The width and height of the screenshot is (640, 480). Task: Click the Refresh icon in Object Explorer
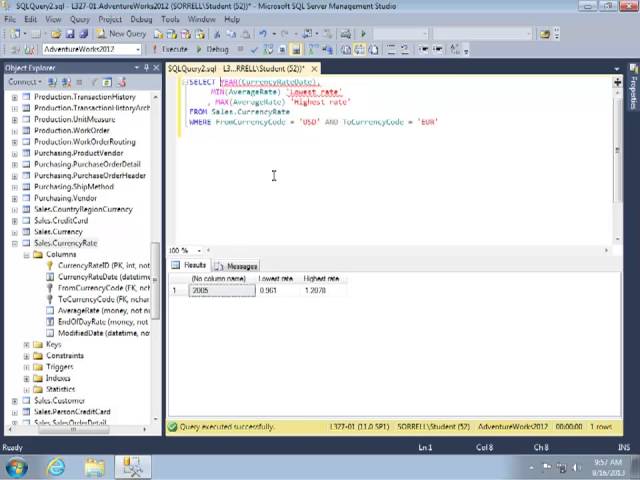(107, 83)
